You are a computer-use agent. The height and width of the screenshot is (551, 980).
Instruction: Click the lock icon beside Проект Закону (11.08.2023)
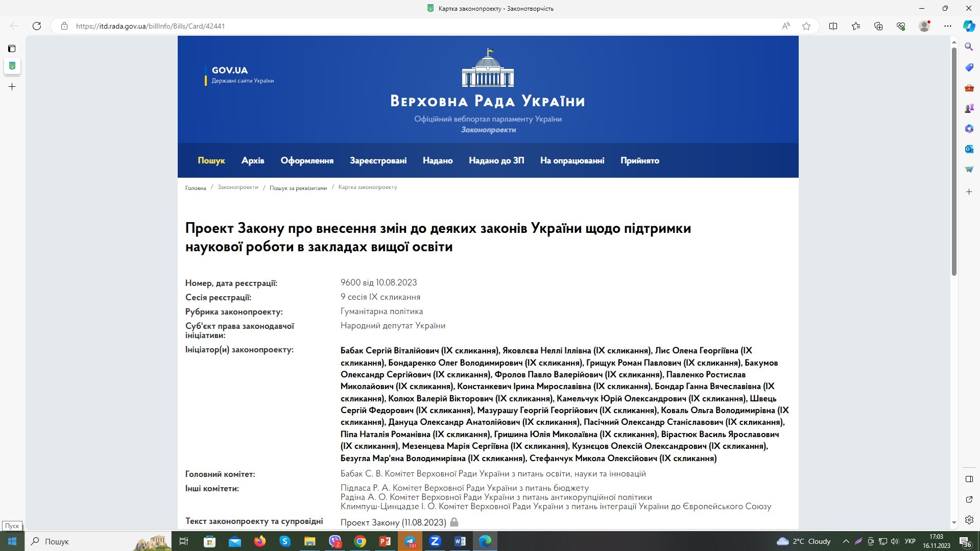454,522
